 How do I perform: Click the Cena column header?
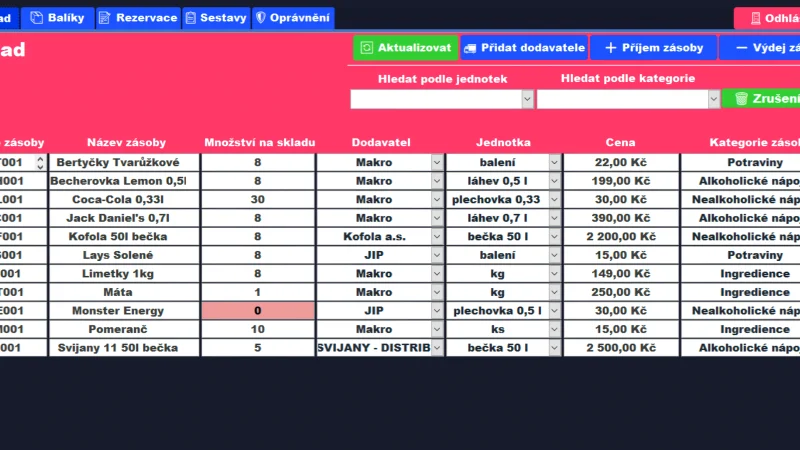pos(620,142)
